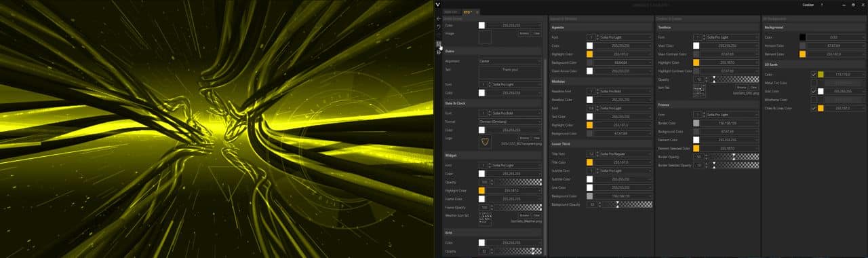Click the Element Selected Color swatch in Frames
This screenshot has height=258, width=868.
point(696,148)
